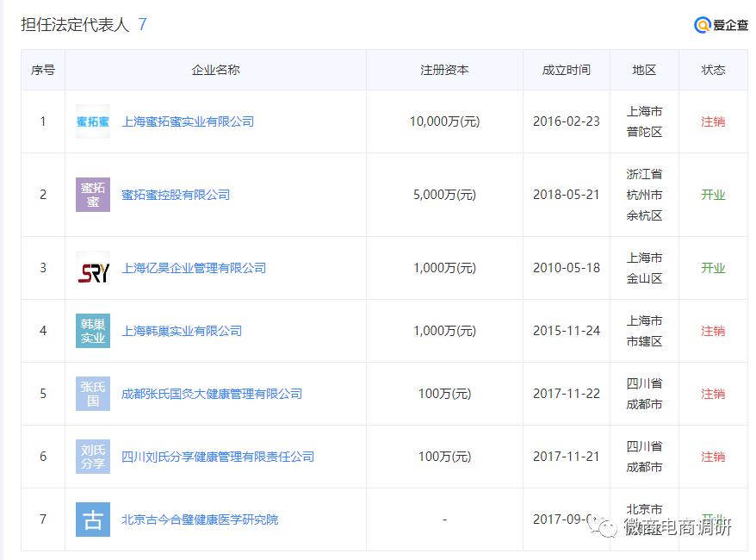Click the 张氏国 logo thumbnail
This screenshot has height=560, width=756.
tap(93, 394)
